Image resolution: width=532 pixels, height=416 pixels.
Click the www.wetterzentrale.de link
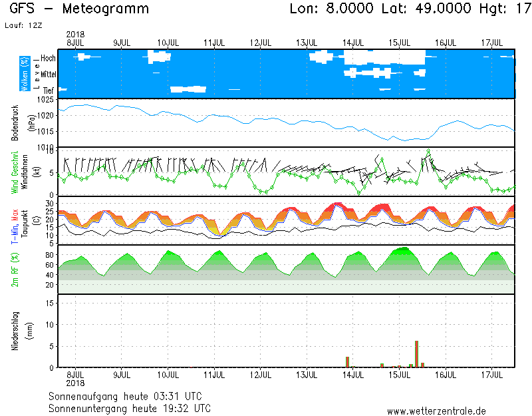(x=436, y=411)
